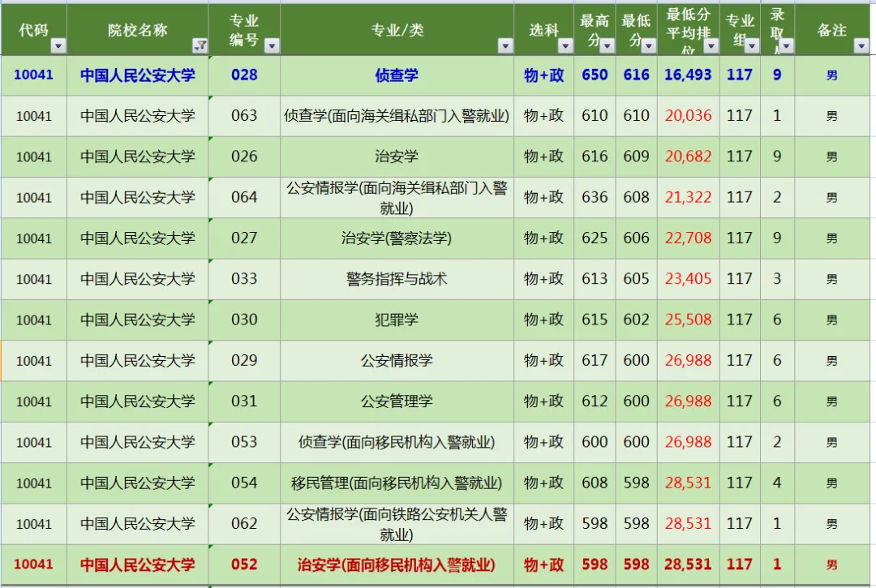Select major code cell 031
The image size is (876, 588).
click(244, 401)
